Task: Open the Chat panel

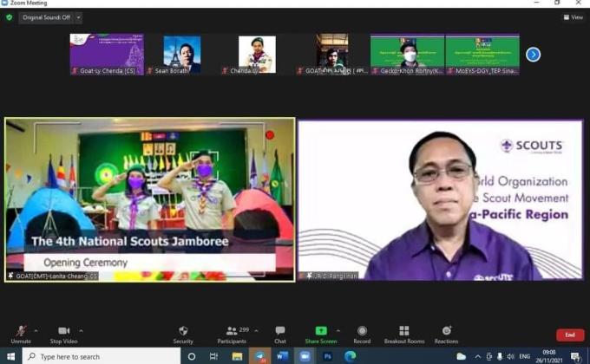Action: click(279, 334)
